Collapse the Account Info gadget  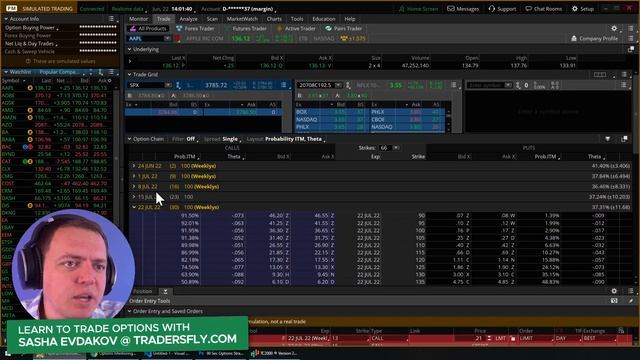[6, 19]
